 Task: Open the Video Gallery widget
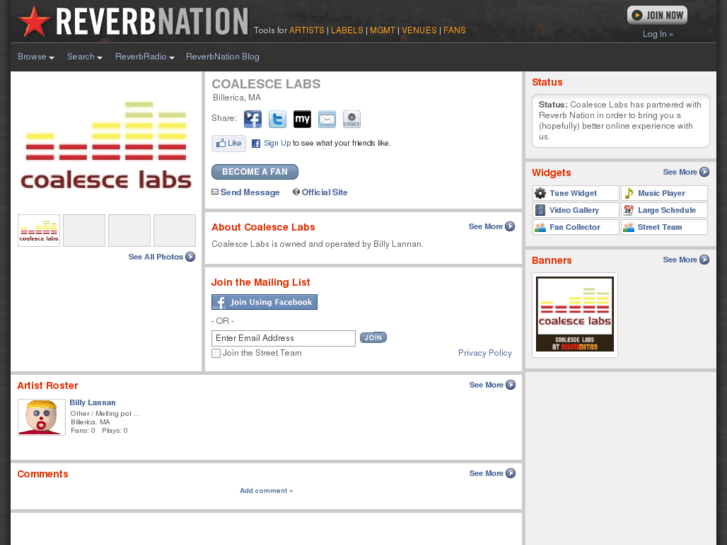pos(575,210)
